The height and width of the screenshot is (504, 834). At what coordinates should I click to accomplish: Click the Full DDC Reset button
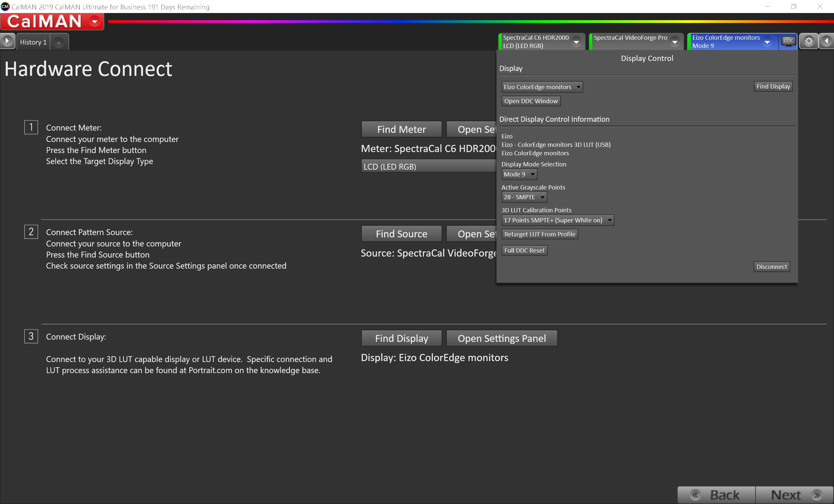pos(524,250)
